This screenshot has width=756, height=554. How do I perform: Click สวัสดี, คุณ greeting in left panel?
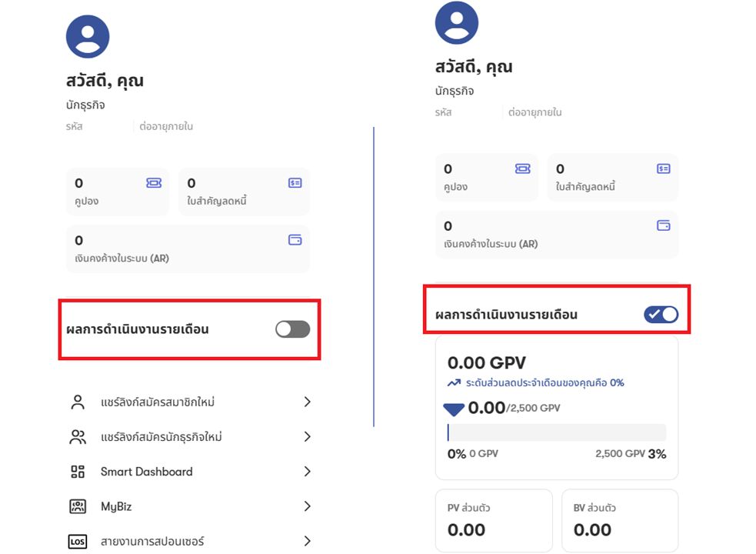[105, 81]
